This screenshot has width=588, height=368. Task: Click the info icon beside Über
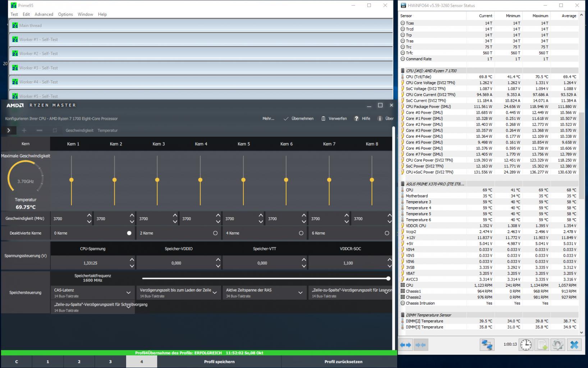click(x=380, y=118)
